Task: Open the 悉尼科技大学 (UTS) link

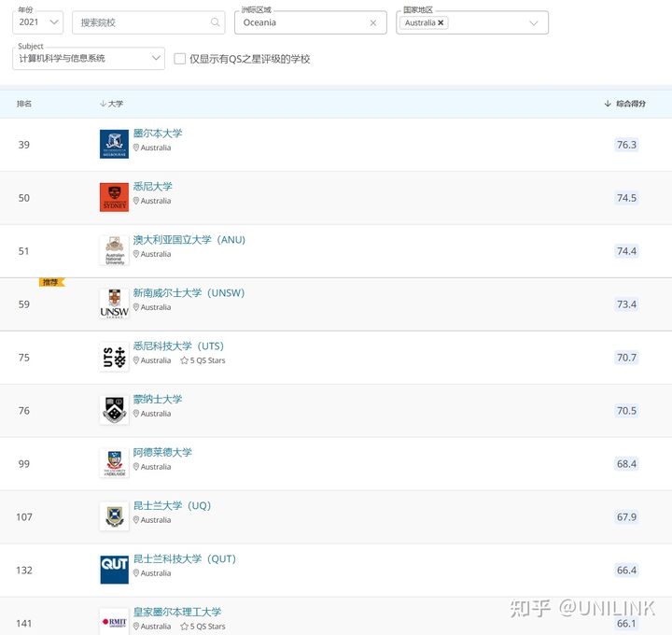Action: (178, 346)
